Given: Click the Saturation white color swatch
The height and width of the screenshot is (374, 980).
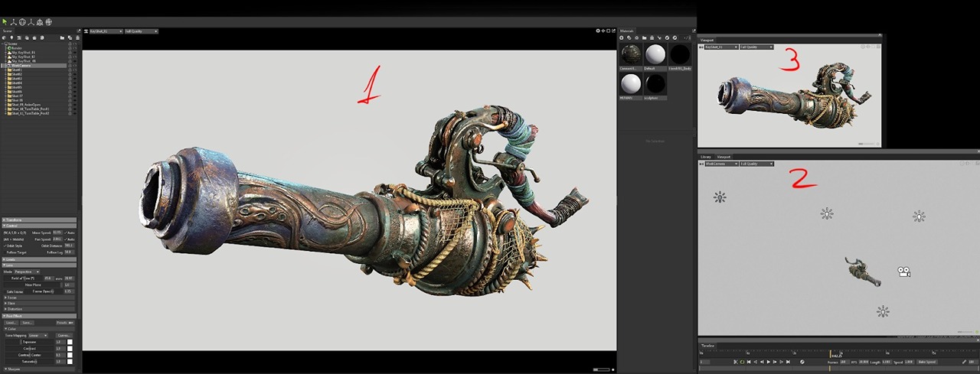Looking at the screenshot, I should (70, 361).
